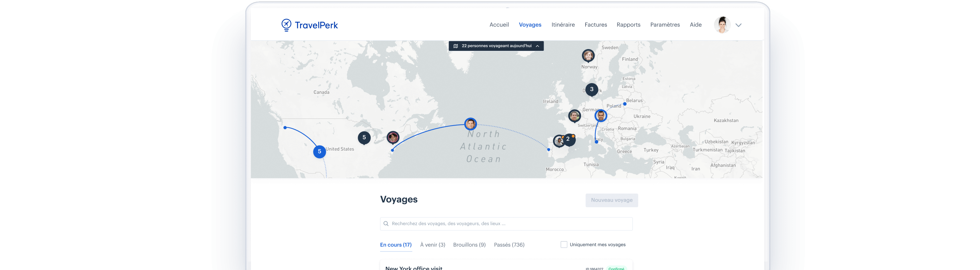The width and height of the screenshot is (980, 270).
Task: Open the Voyages menu item
Action: (530, 25)
